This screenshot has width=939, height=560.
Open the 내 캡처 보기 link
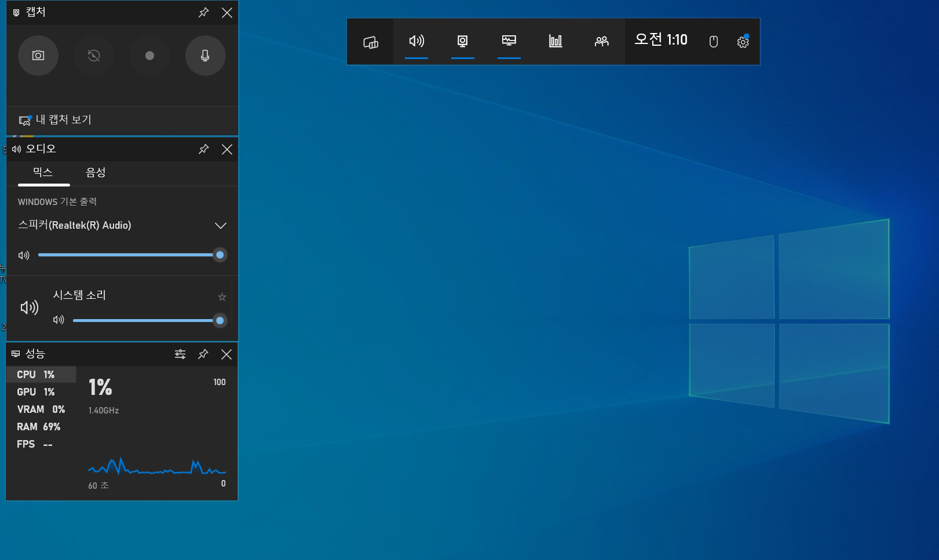pyautogui.click(x=55, y=120)
